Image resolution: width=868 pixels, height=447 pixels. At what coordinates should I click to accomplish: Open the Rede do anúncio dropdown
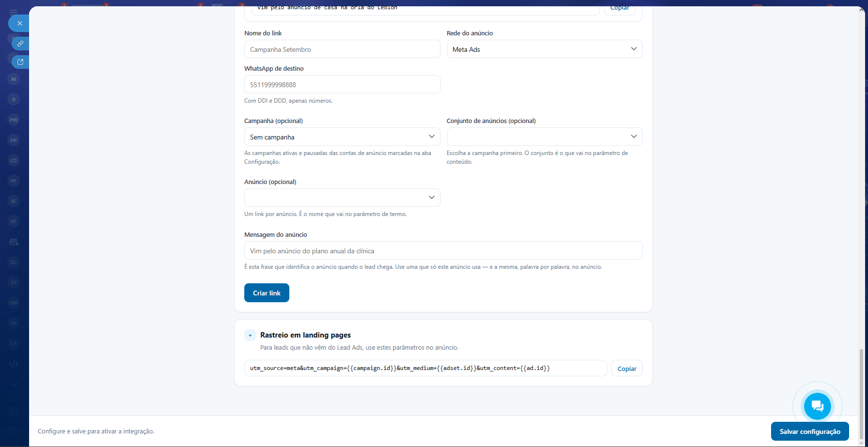click(544, 49)
